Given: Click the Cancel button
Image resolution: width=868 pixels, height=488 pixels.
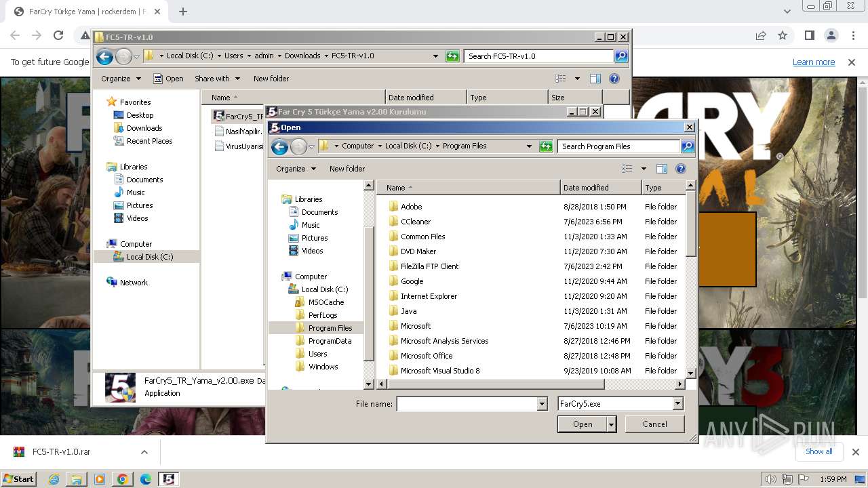Looking at the screenshot, I should pyautogui.click(x=654, y=424).
